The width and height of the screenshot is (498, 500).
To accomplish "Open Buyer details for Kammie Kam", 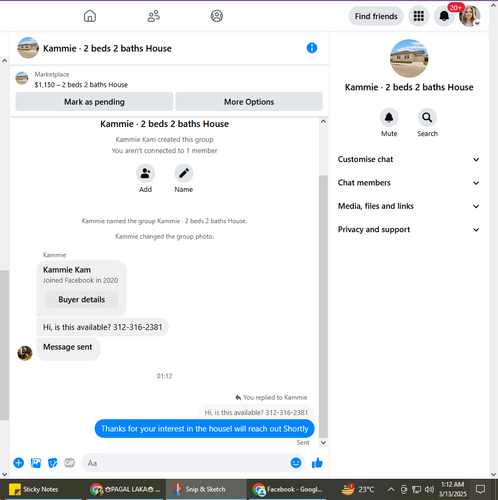I will [81, 299].
